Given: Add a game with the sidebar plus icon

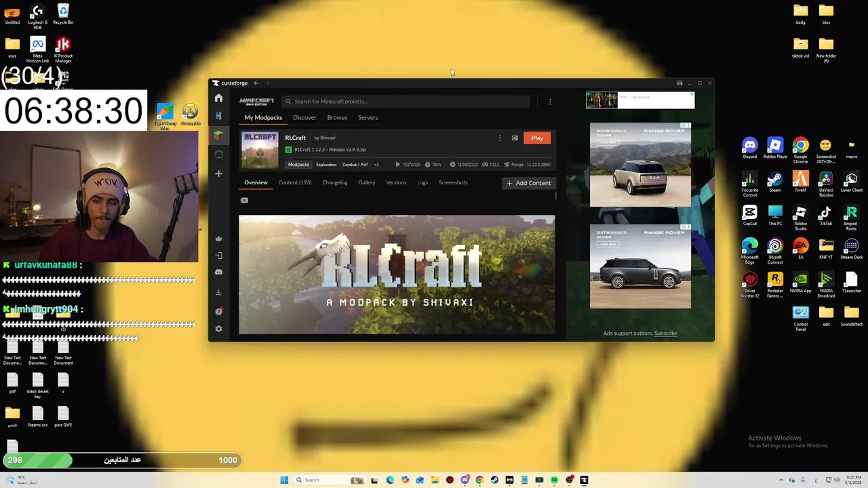Looking at the screenshot, I should [218, 174].
